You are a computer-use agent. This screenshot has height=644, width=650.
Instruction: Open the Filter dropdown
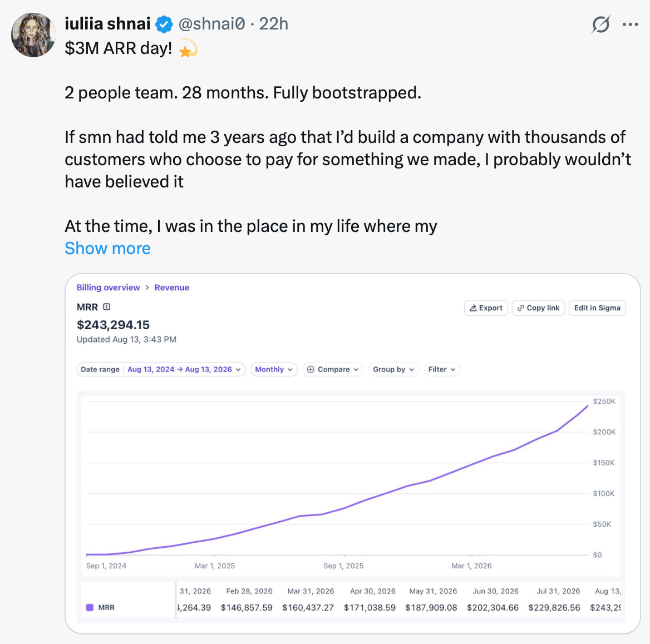(x=442, y=369)
